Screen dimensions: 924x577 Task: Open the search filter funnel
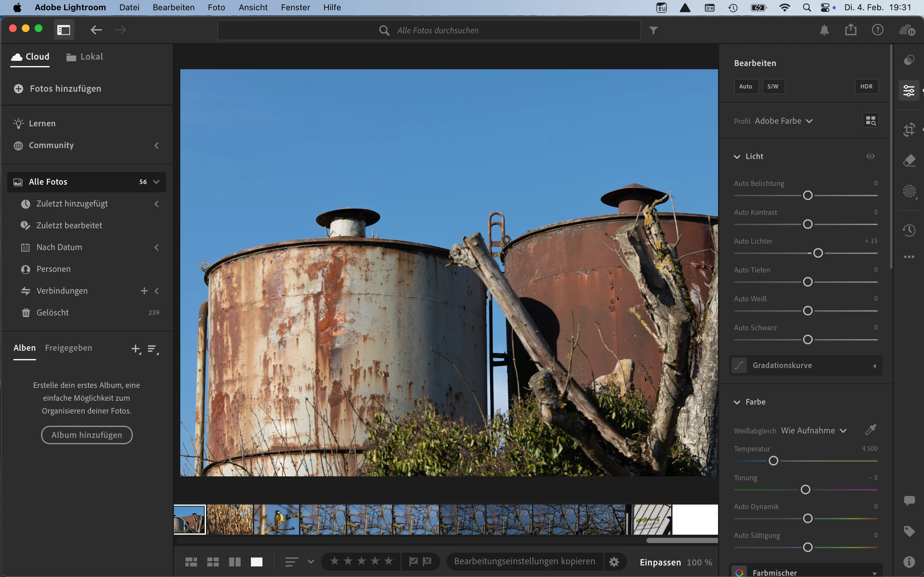[x=653, y=30]
